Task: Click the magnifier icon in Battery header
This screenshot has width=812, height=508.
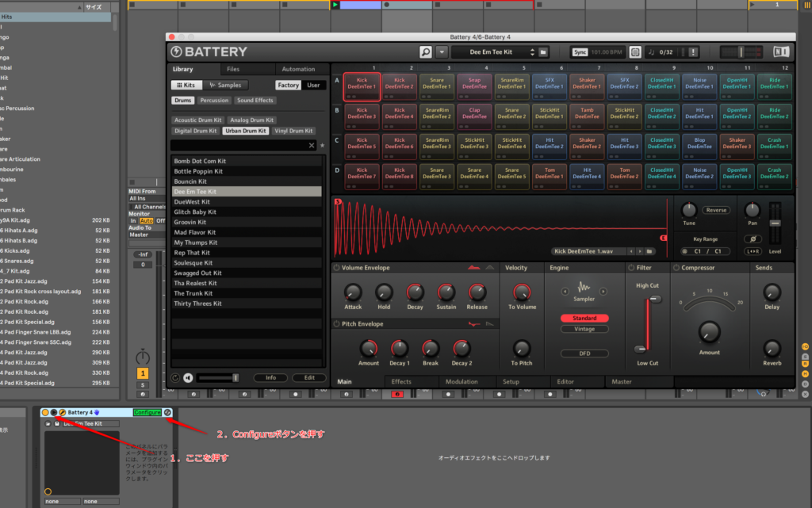Action: [427, 52]
